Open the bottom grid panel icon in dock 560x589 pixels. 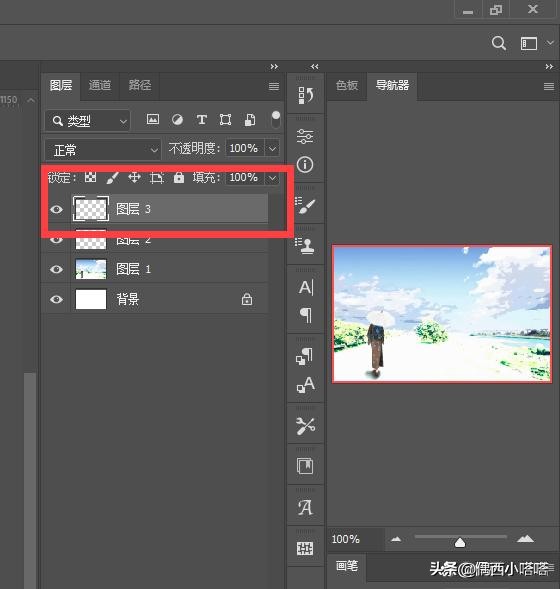point(305,548)
